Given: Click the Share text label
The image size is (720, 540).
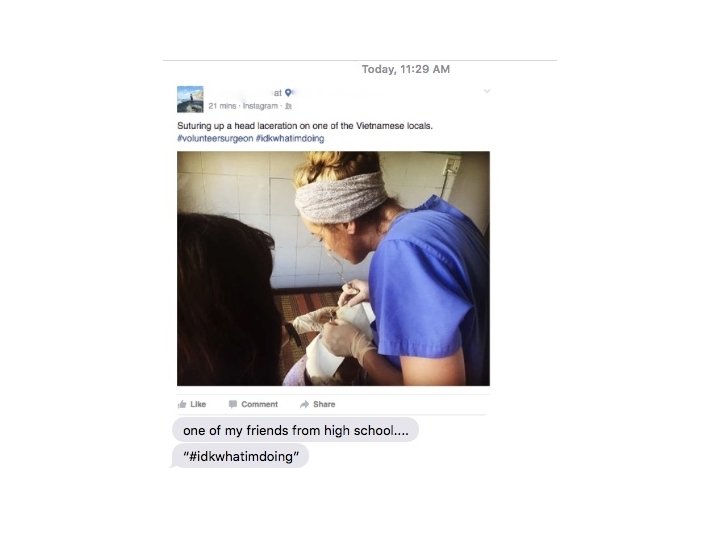Looking at the screenshot, I should pyautogui.click(x=324, y=404).
